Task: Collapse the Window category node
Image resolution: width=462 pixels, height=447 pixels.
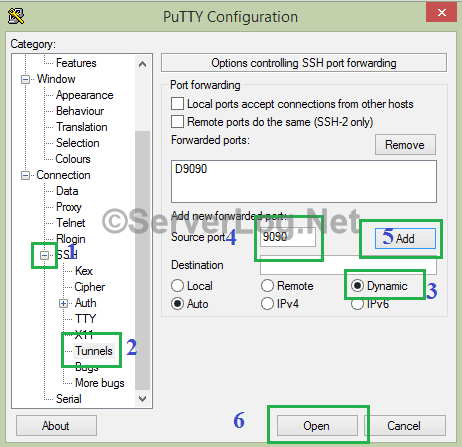Action: (25, 80)
